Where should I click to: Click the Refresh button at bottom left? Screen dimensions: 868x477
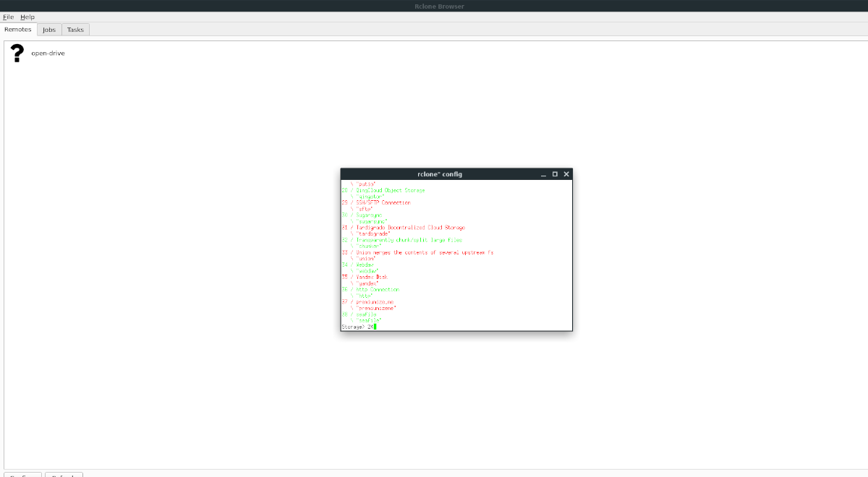coord(64,476)
